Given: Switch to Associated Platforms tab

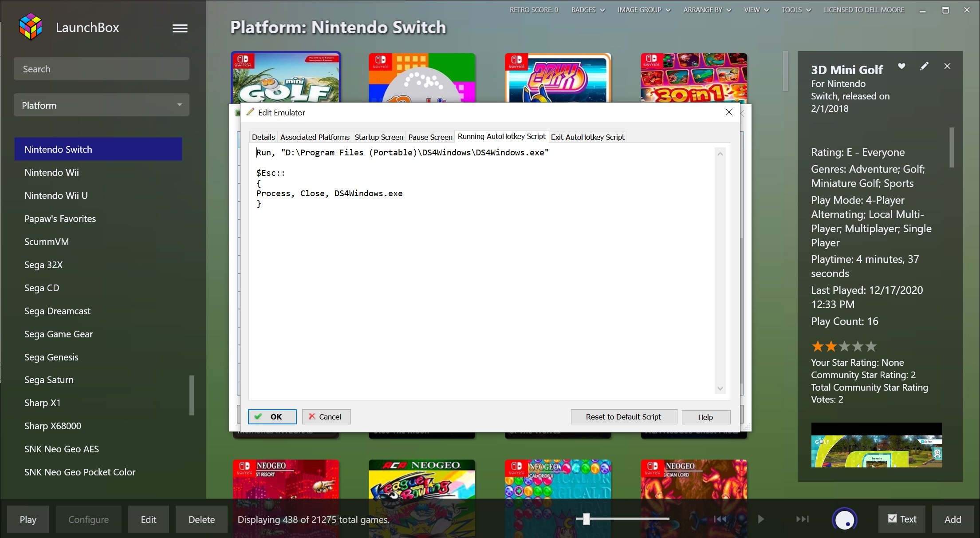Looking at the screenshot, I should click(x=315, y=137).
